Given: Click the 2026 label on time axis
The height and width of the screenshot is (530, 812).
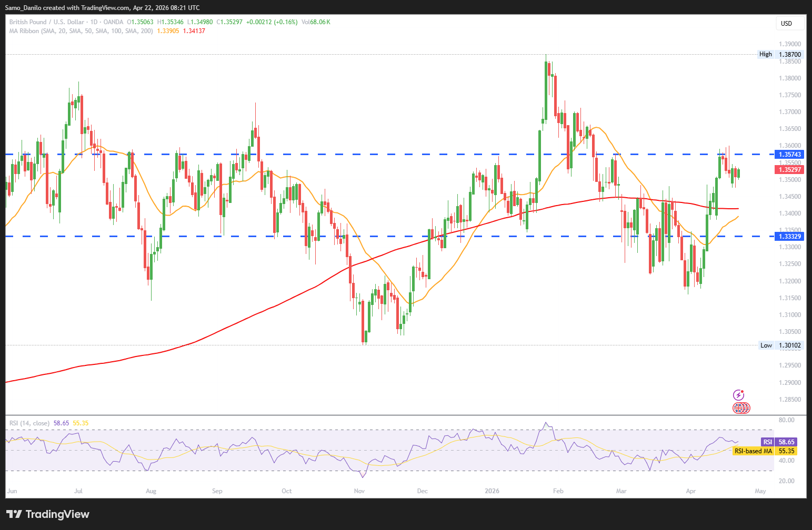Looking at the screenshot, I should [x=492, y=491].
